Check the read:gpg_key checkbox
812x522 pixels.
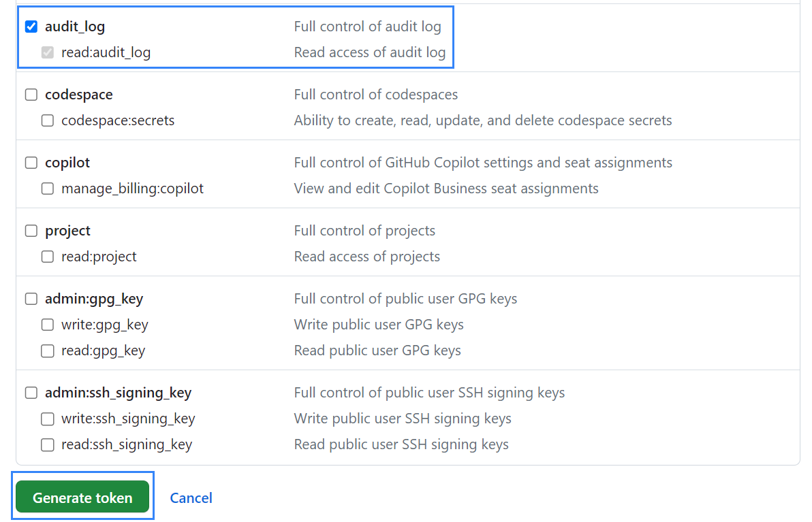pos(48,350)
